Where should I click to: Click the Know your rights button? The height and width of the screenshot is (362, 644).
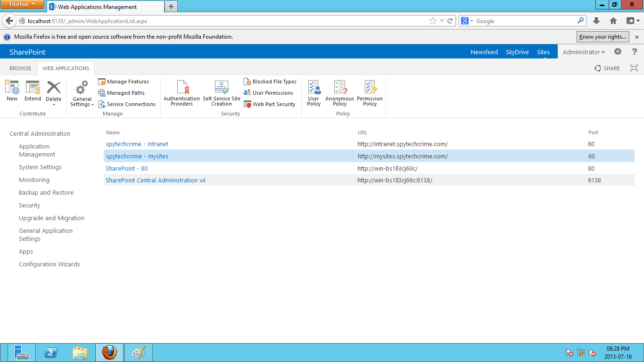603,37
